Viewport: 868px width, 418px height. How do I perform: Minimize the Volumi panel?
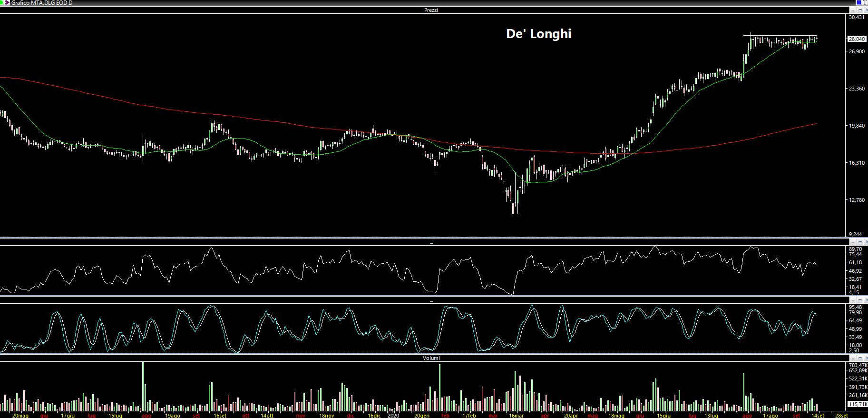coord(853,358)
